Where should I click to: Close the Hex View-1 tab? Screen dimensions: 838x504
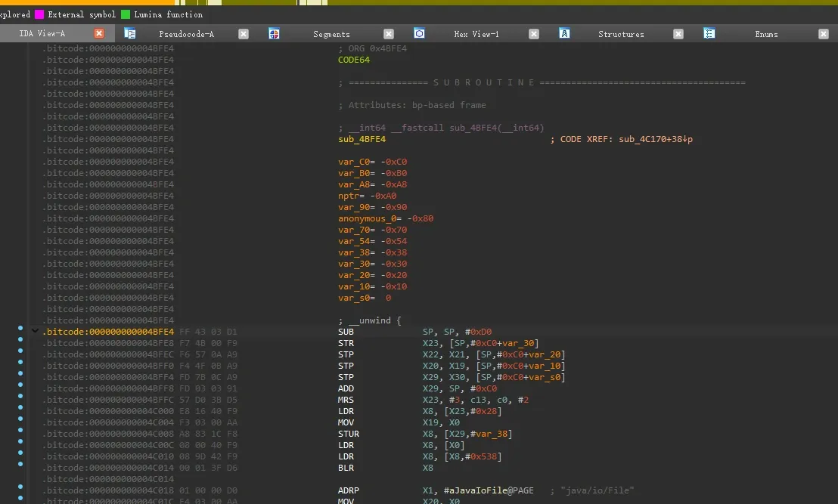(533, 34)
